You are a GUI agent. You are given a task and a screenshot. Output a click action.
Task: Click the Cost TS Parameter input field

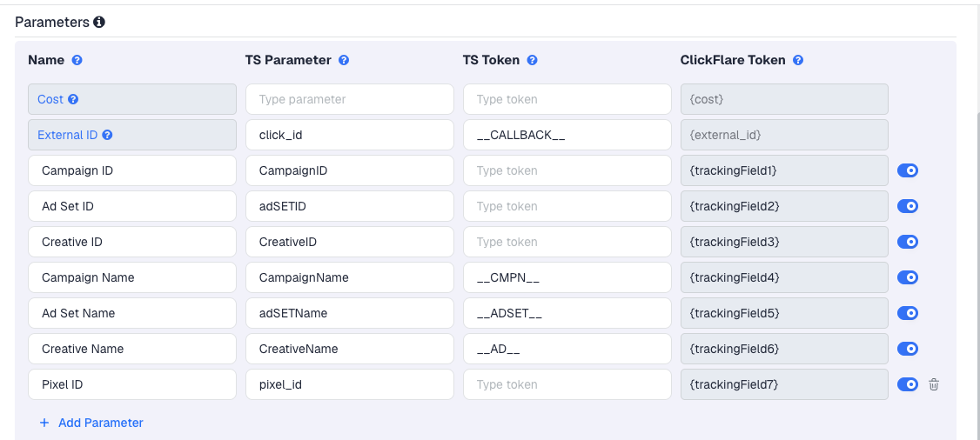point(350,99)
